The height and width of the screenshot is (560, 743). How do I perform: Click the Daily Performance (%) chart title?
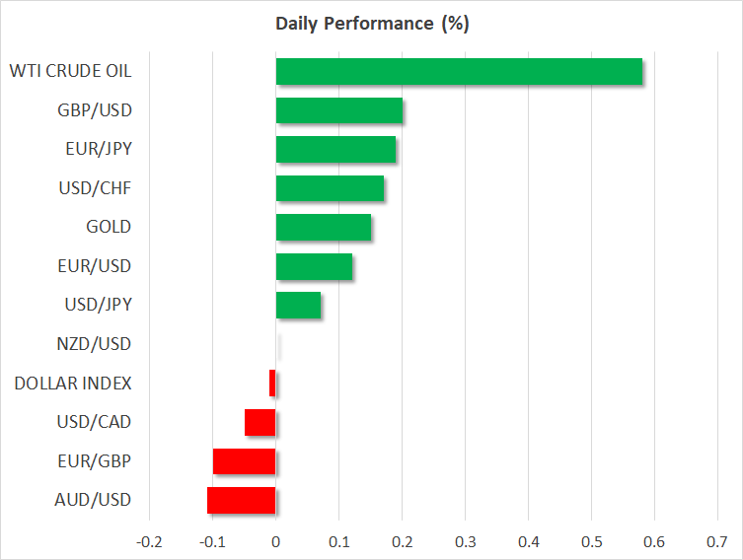(371, 24)
